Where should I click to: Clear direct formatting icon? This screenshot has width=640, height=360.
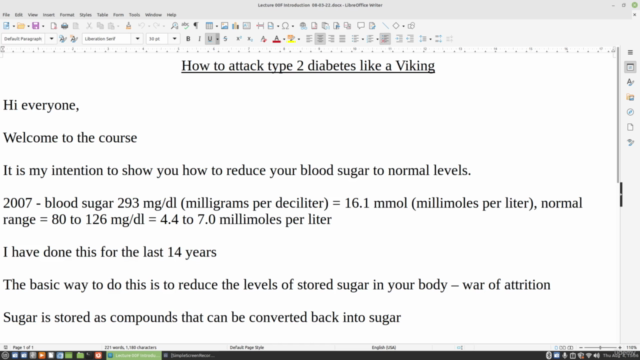point(263,39)
